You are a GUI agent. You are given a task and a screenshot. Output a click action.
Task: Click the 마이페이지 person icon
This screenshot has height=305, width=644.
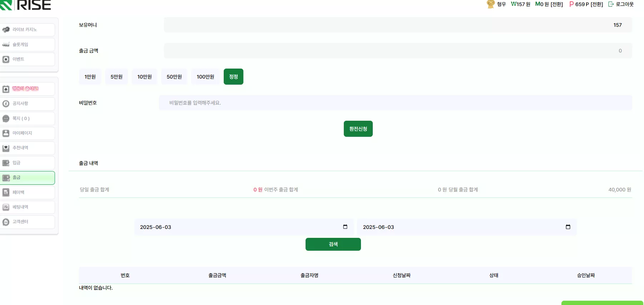coord(6,133)
